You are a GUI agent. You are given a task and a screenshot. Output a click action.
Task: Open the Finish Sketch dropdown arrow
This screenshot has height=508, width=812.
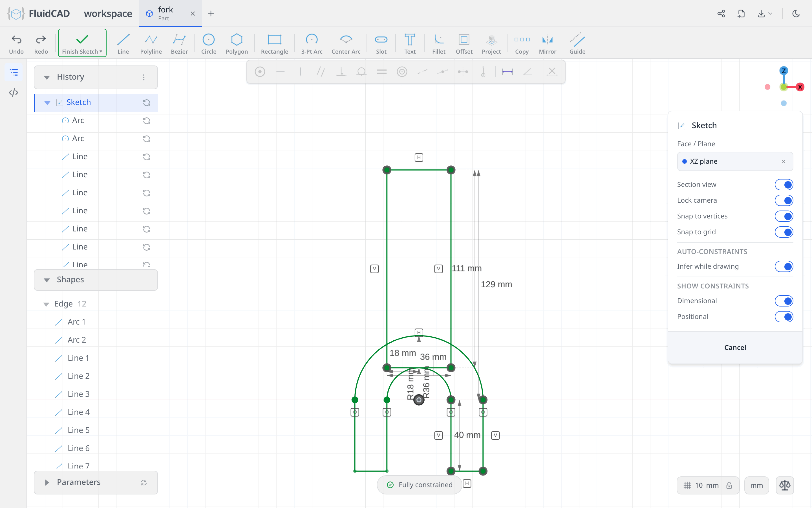point(101,51)
